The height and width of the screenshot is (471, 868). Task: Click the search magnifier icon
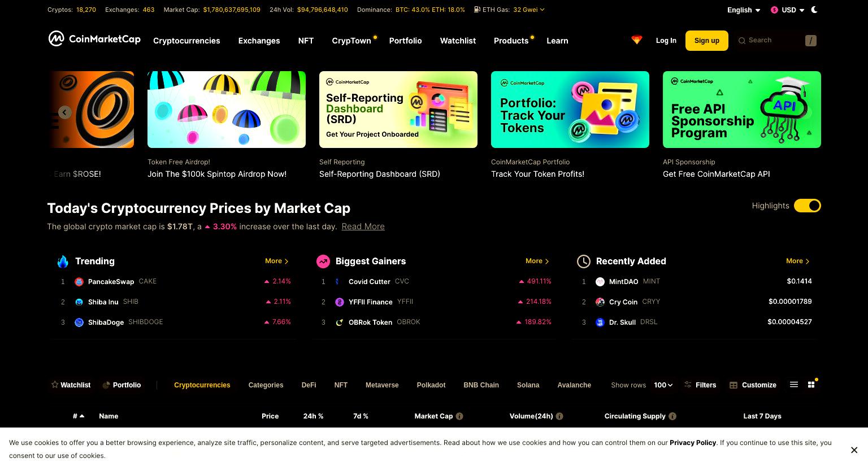click(x=742, y=41)
